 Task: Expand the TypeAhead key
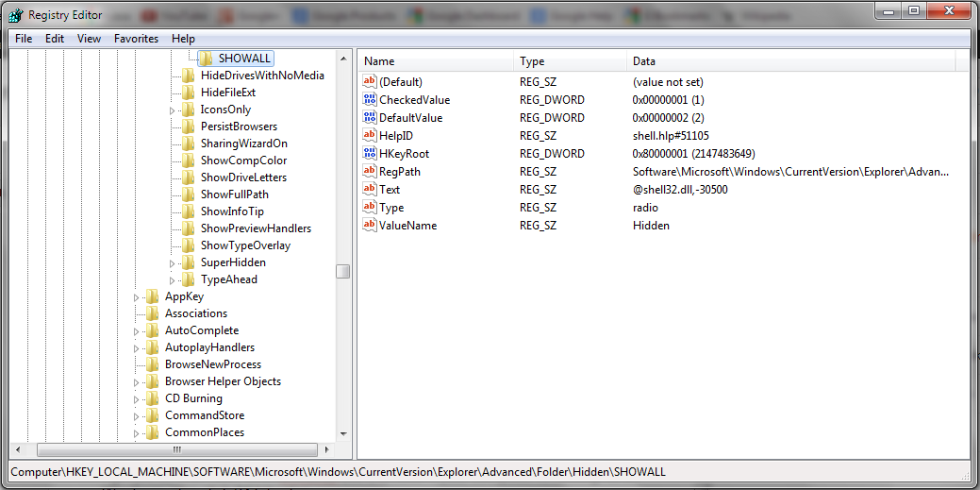173,279
